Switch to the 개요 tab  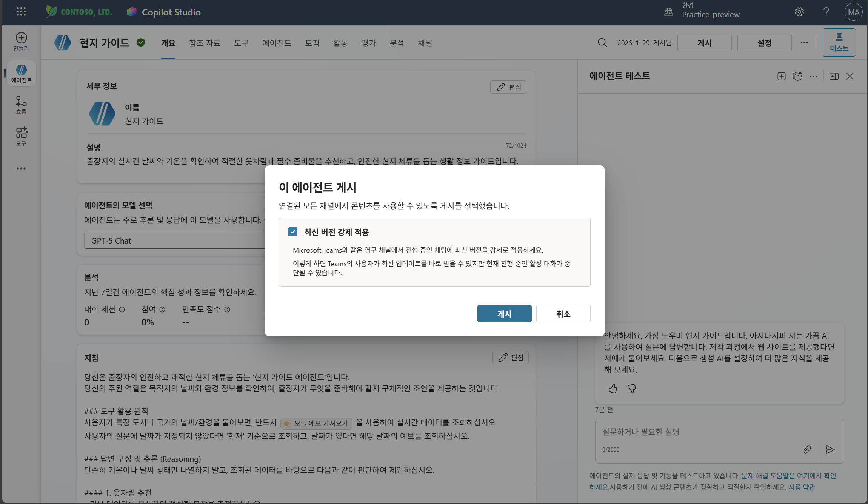pos(168,43)
